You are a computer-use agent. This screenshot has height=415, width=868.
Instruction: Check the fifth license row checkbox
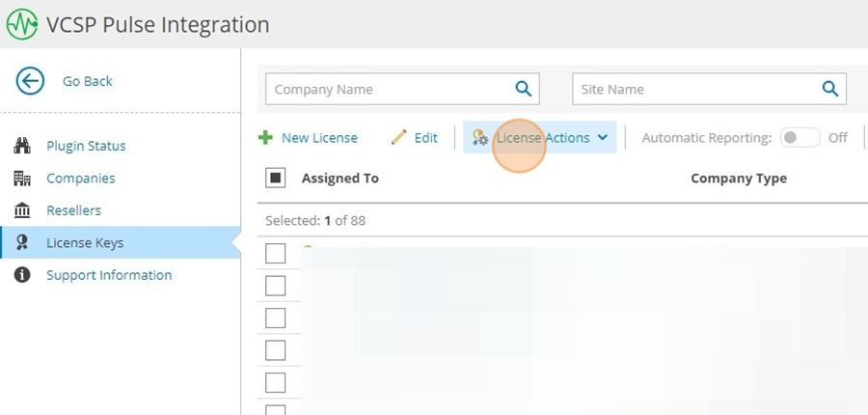pyautogui.click(x=275, y=382)
